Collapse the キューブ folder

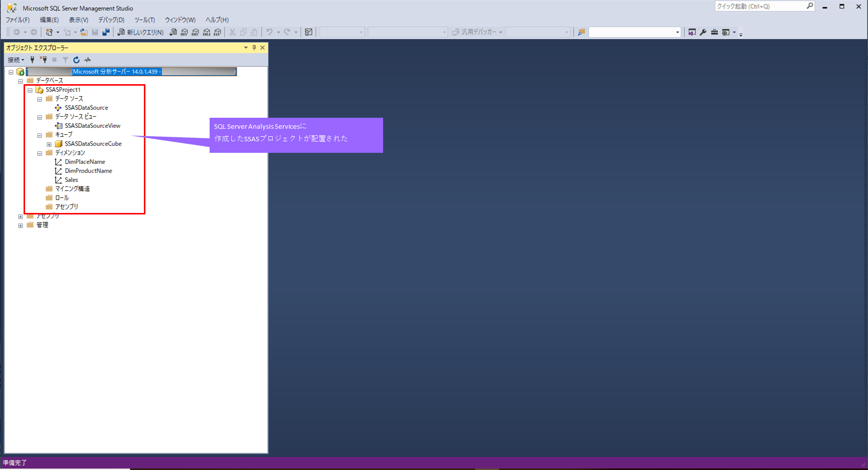pyautogui.click(x=40, y=135)
